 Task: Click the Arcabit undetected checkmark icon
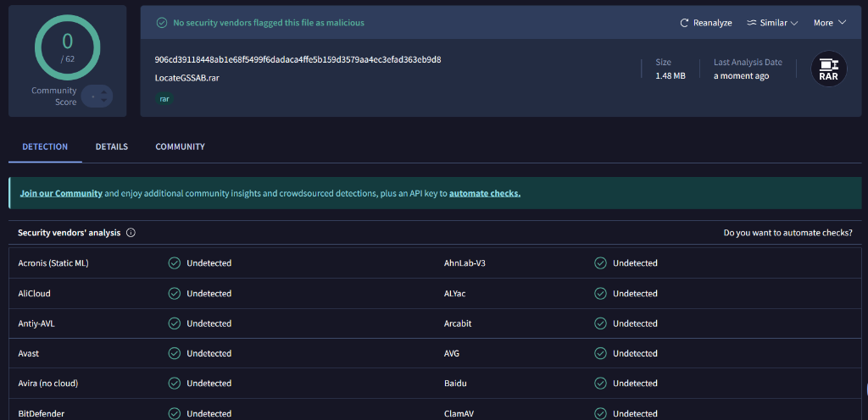601,323
